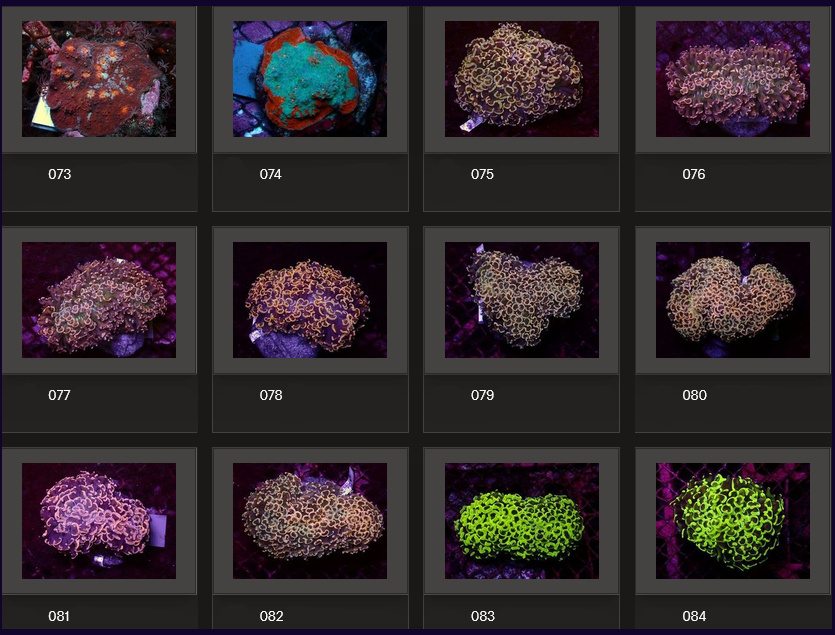
Task: Click the caption text 084
Action: click(x=694, y=616)
